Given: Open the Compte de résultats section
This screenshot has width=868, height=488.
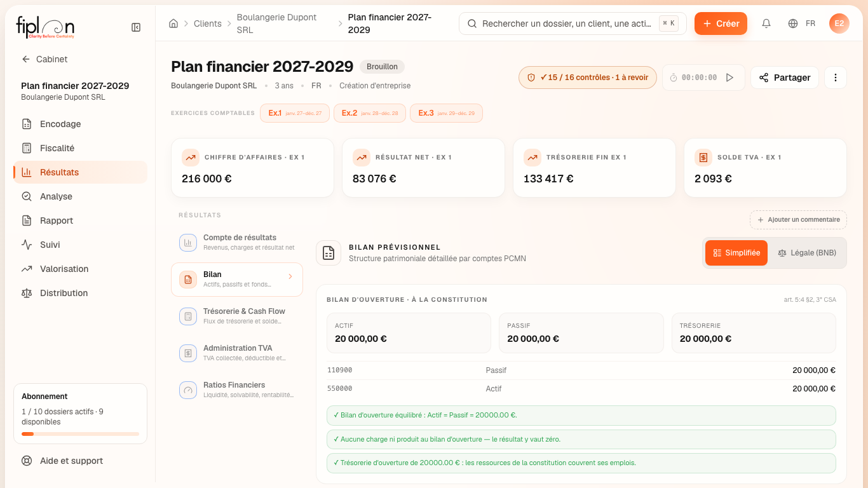Looking at the screenshot, I should tap(237, 242).
